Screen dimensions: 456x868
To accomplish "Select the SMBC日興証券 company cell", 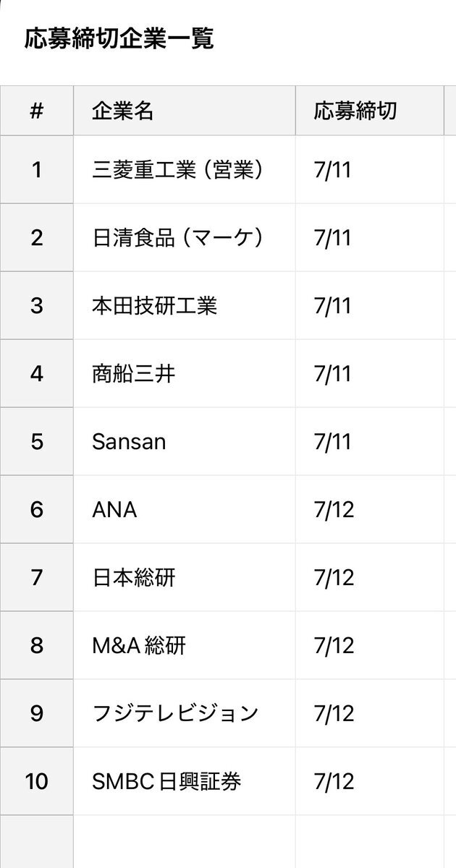I will (x=185, y=782).
